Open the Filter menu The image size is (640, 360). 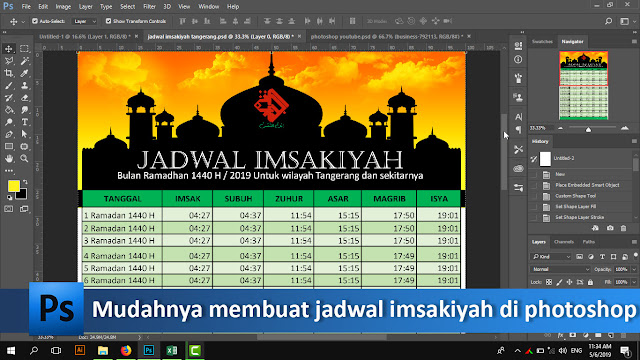[x=149, y=7]
